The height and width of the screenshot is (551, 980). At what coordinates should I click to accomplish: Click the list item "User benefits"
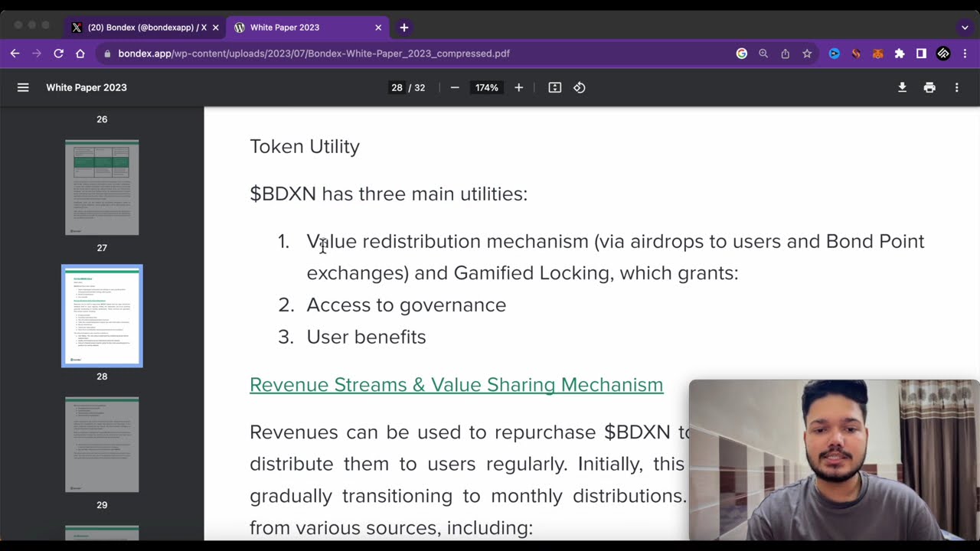point(366,337)
